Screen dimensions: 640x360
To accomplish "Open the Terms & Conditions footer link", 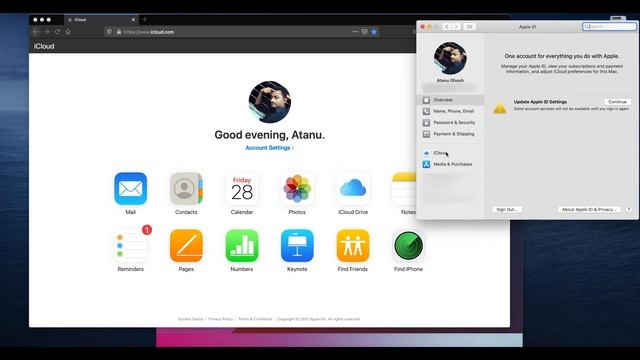I will pyautogui.click(x=255, y=319).
